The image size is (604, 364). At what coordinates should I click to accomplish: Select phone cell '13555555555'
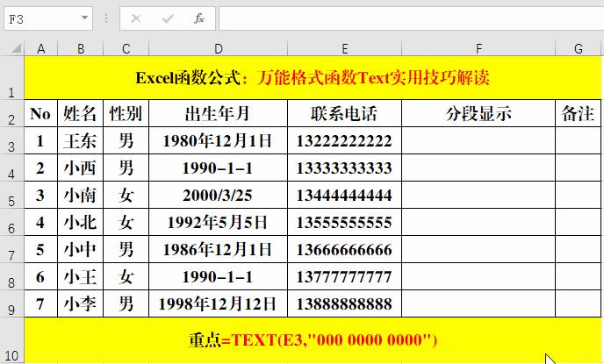pyautogui.click(x=344, y=223)
